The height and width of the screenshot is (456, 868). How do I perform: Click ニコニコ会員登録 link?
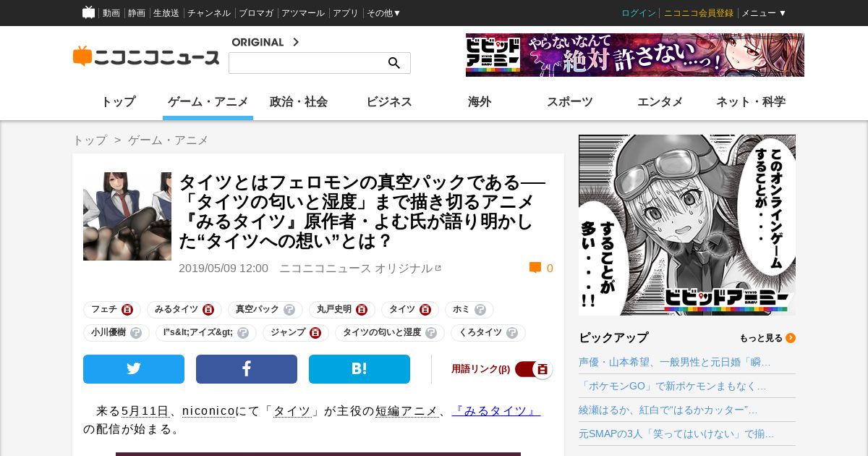click(699, 13)
